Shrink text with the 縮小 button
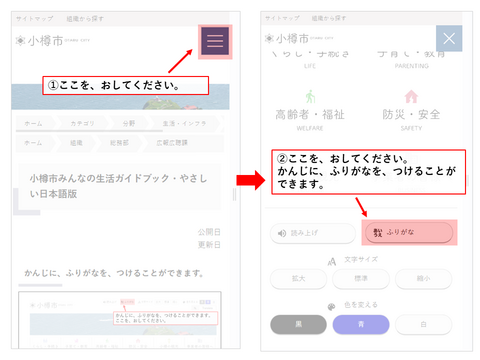 423,278
